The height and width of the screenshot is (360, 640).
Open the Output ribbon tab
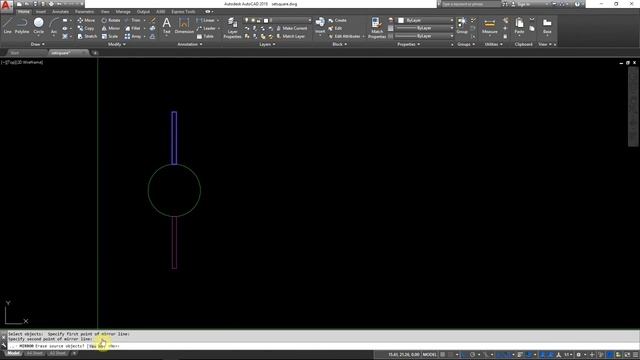point(143,12)
